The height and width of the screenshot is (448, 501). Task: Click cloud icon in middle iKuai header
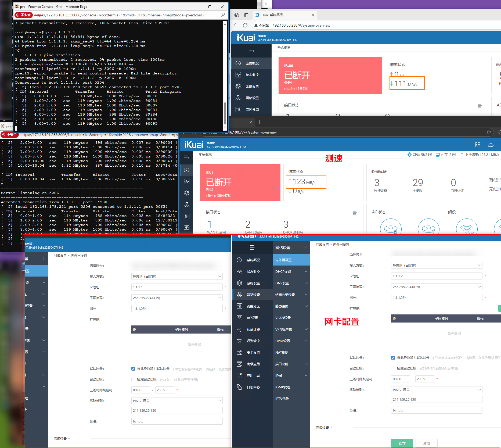[491, 145]
